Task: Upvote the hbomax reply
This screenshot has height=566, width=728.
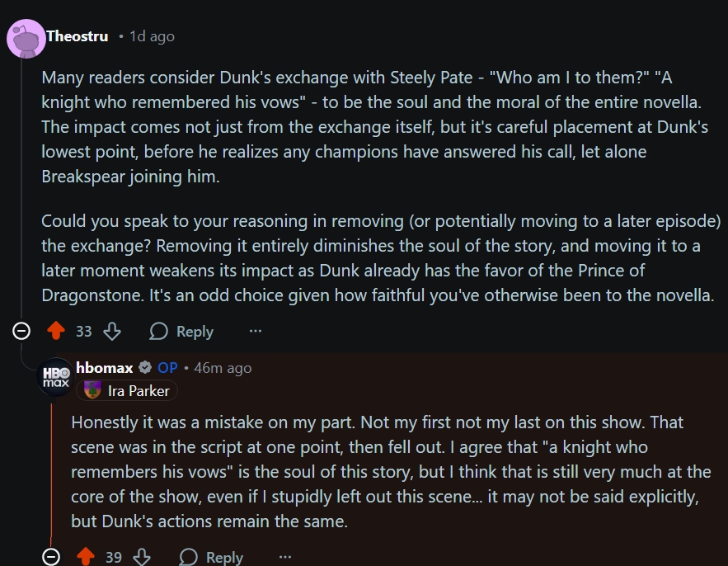Action: click(86, 558)
